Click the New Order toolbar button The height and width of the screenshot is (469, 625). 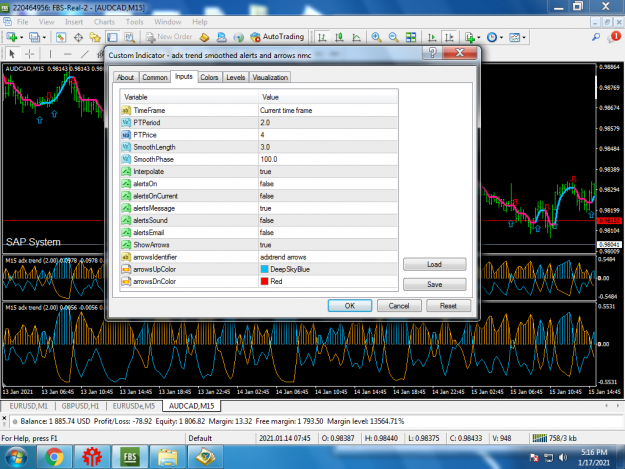point(169,37)
